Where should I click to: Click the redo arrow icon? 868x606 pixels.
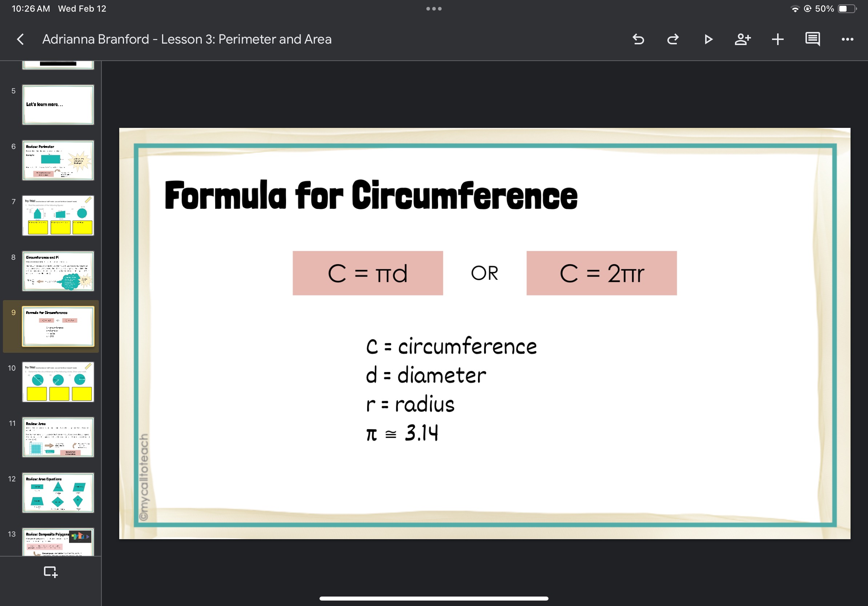coord(673,39)
